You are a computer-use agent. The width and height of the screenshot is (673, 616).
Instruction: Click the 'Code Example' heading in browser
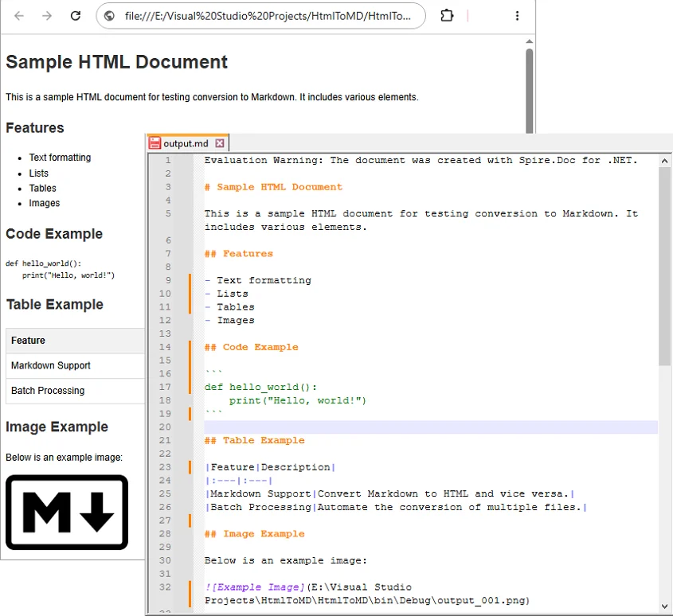54,234
